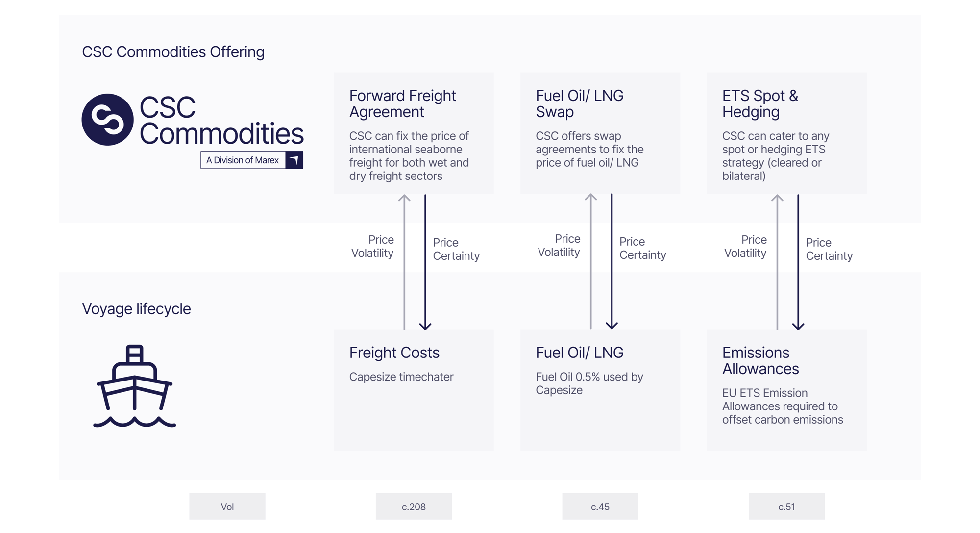This screenshot has height=533, width=980.
Task: Click the Price Volatility up arrow under Forward Freight Agreement
Action: tap(404, 262)
